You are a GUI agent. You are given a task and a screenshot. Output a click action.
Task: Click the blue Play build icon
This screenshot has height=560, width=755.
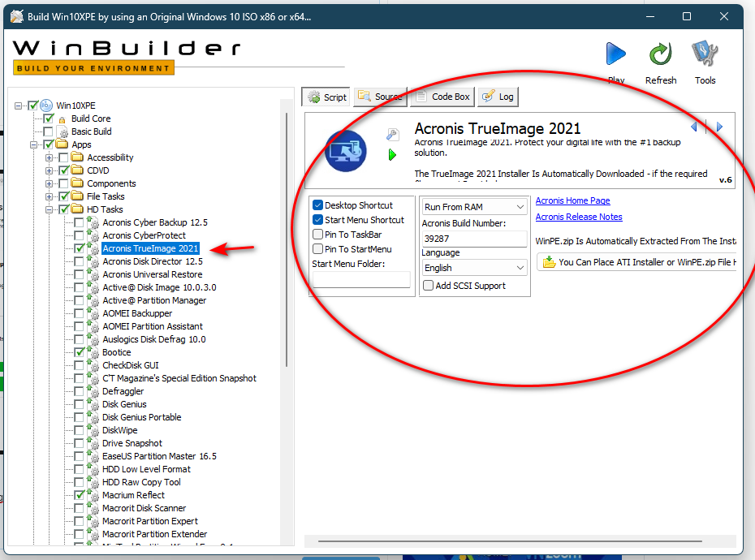(616, 54)
